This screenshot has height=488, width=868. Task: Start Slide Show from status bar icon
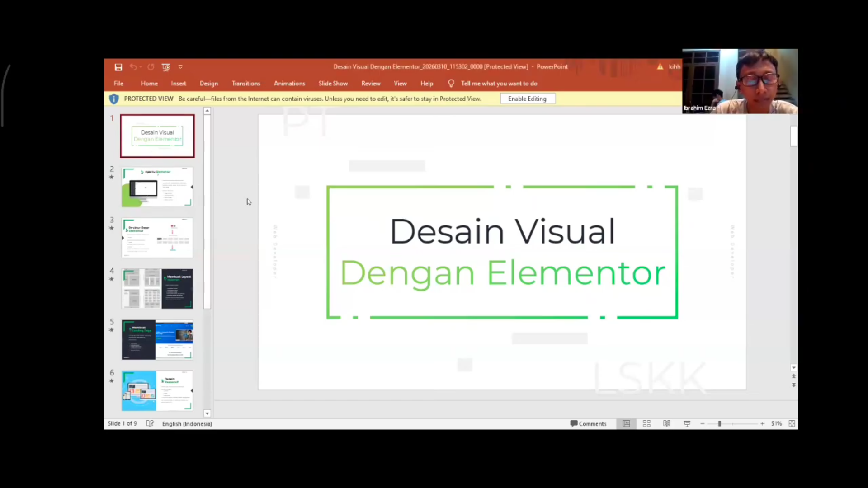pyautogui.click(x=687, y=423)
